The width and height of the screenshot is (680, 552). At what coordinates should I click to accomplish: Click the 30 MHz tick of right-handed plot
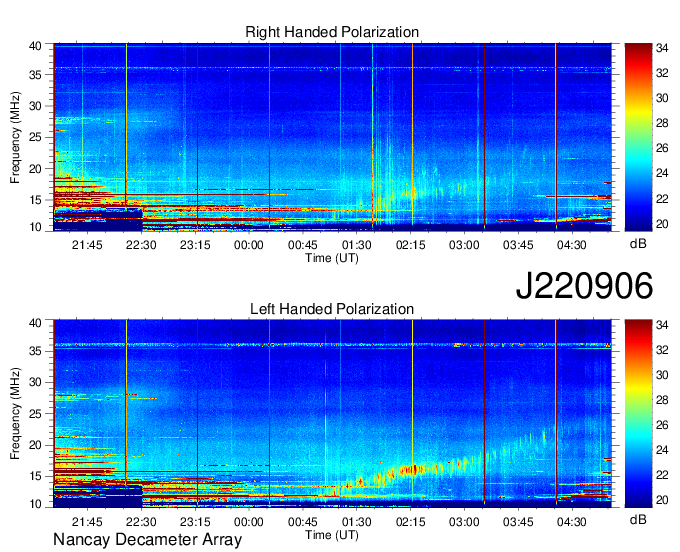[x=36, y=106]
